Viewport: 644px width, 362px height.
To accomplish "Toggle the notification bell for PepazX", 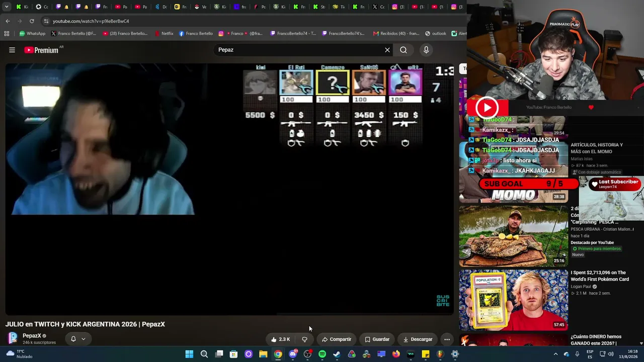I will coord(73,339).
